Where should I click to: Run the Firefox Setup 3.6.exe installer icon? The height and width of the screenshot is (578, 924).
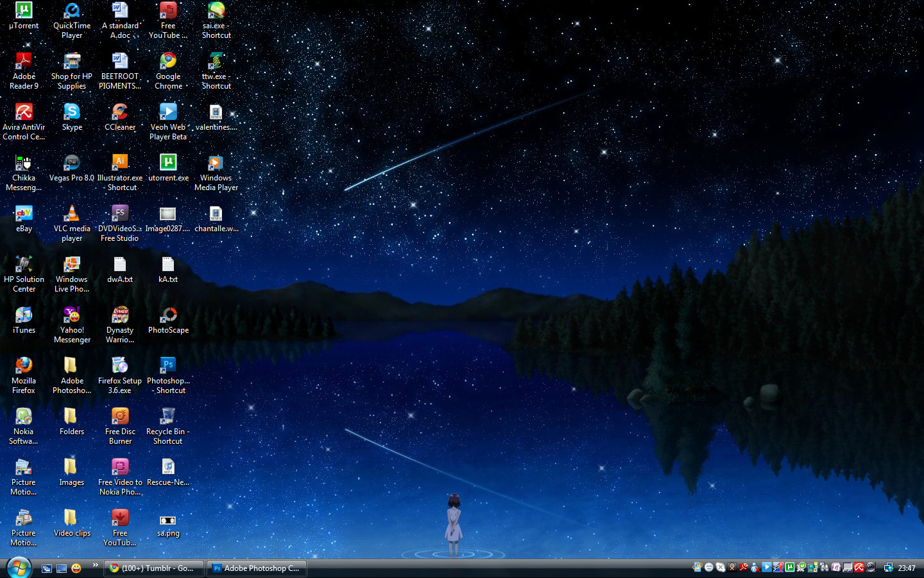120,376
